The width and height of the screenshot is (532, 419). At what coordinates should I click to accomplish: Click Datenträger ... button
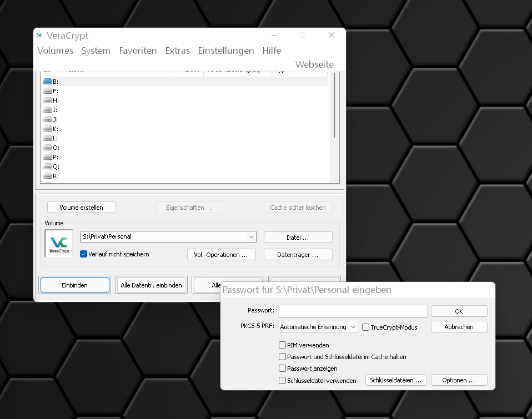tap(298, 255)
